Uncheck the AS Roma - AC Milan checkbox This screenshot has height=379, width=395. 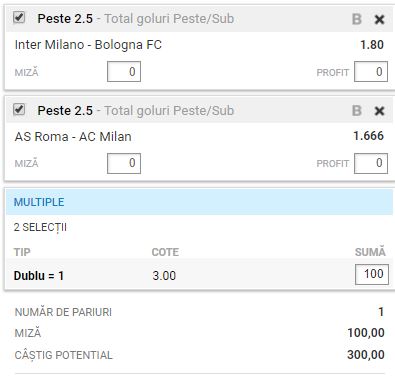(19, 109)
